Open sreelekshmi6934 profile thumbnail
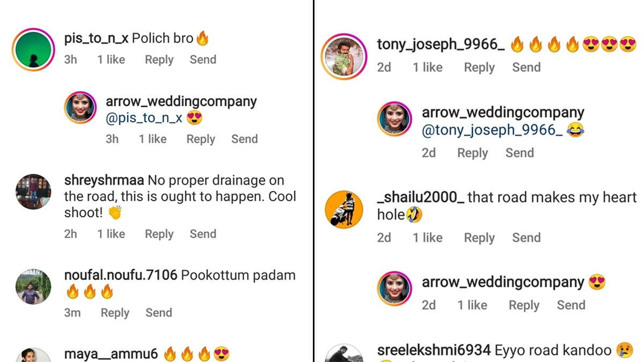This screenshot has width=644, height=362. (343, 354)
